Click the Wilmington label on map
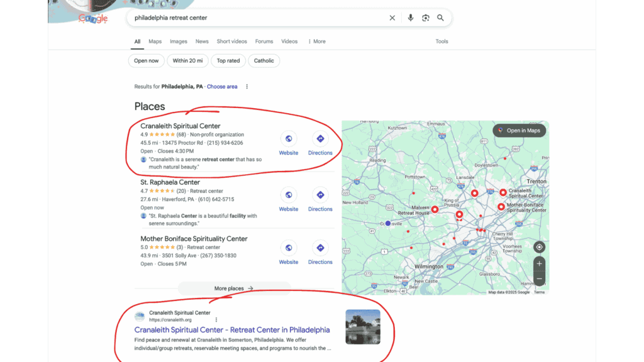Screen dimensions: 644x362 [x=429, y=266]
